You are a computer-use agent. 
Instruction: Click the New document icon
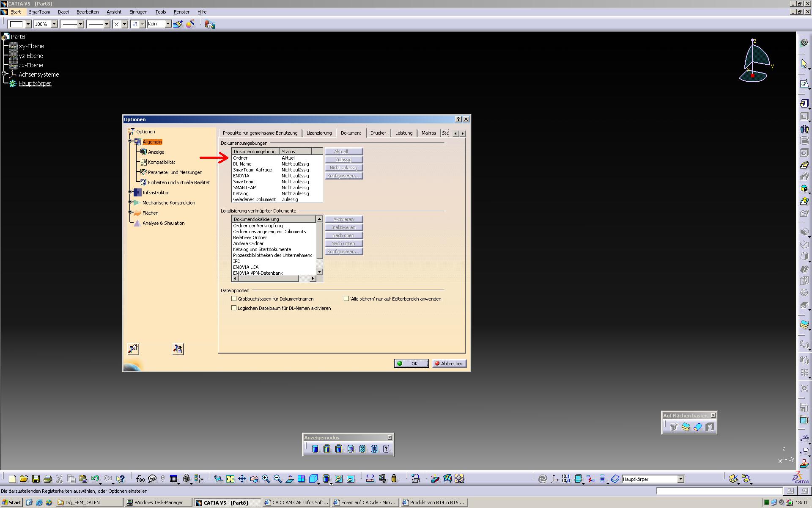(12, 479)
